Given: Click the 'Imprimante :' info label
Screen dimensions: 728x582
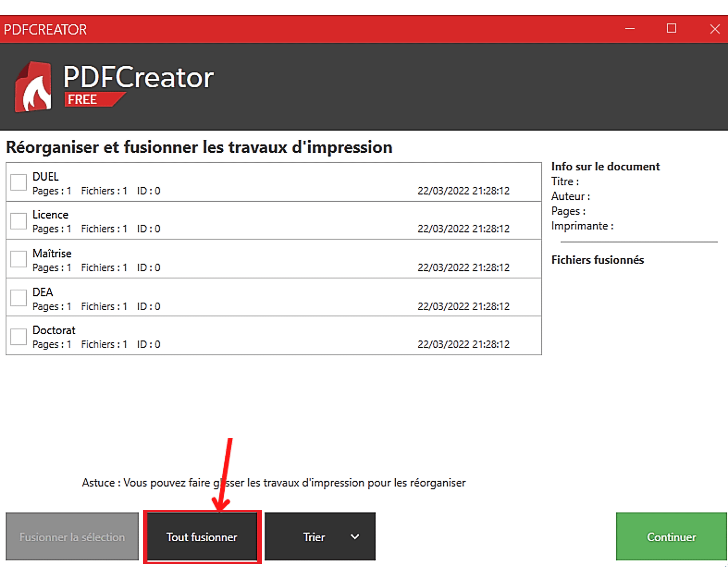Looking at the screenshot, I should (x=582, y=226).
